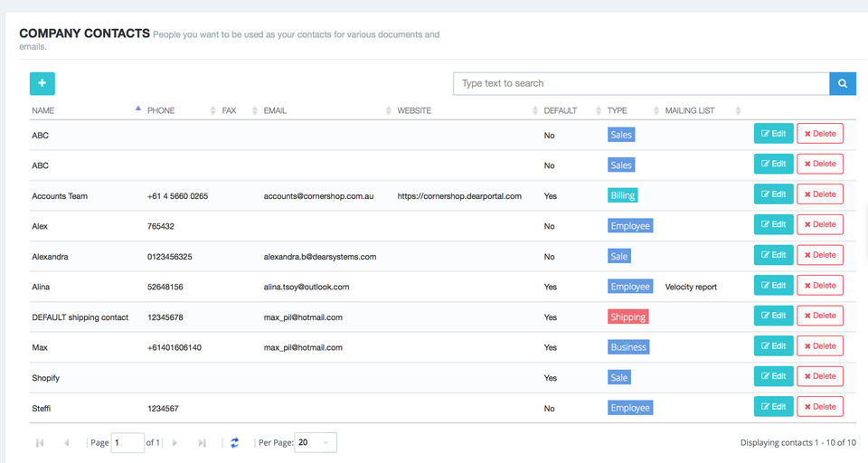Sort by the Type column header

[618, 110]
